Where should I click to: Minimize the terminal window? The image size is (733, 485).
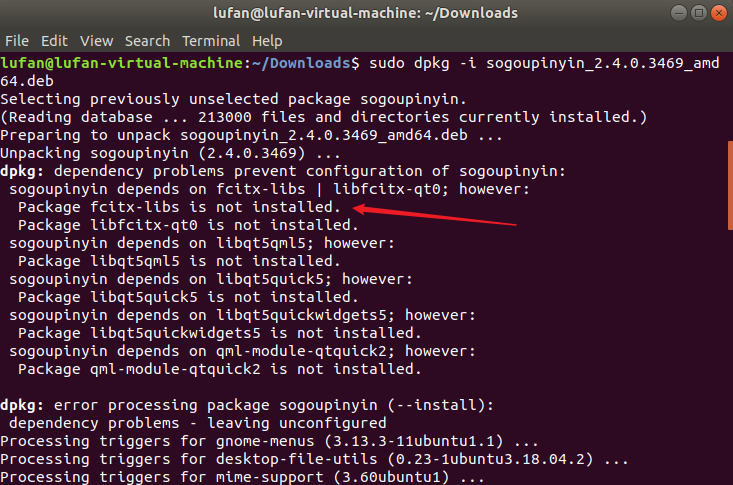point(678,13)
